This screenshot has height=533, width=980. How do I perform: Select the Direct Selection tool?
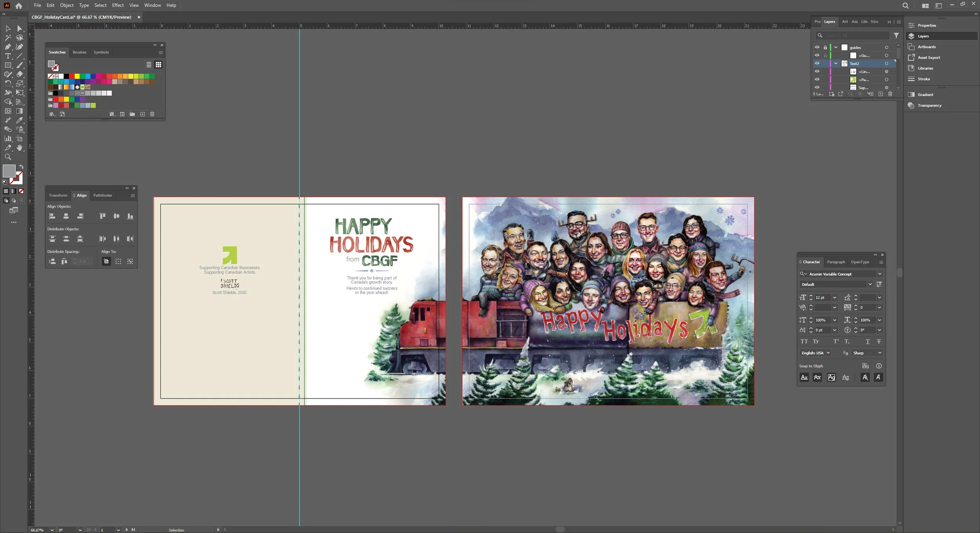20,28
